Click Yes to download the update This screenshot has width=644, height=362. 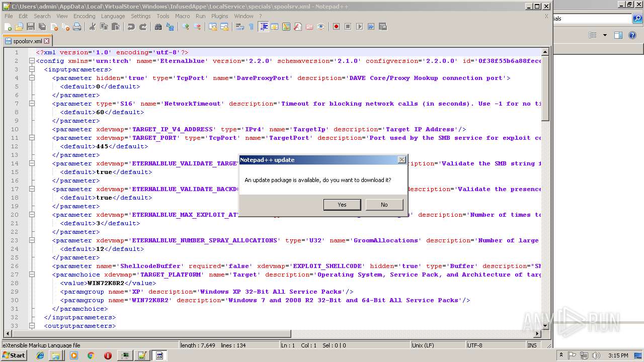[x=342, y=205]
